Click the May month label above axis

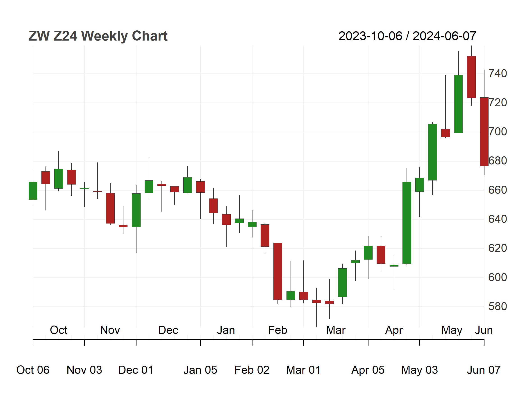(452, 331)
